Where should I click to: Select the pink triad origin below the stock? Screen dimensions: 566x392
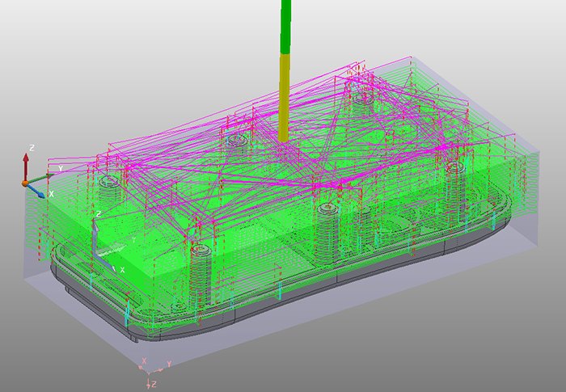(149, 372)
